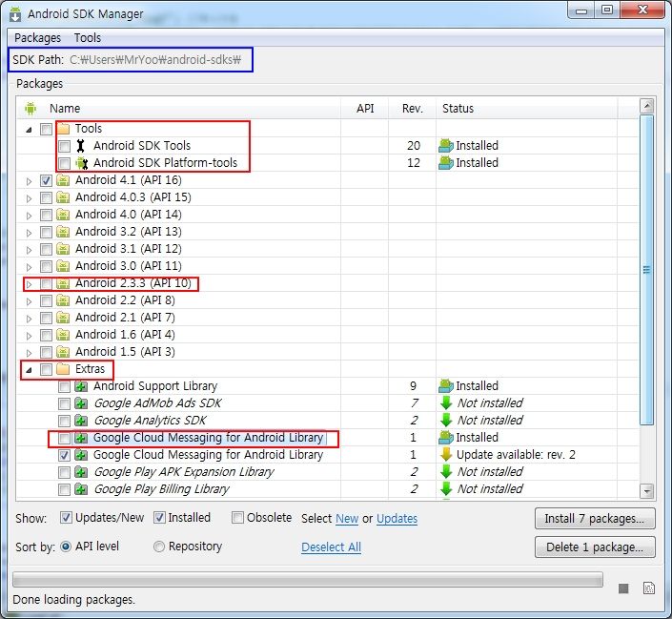Click the Google Play APK Expansion Library icon

pyautogui.click(x=81, y=472)
